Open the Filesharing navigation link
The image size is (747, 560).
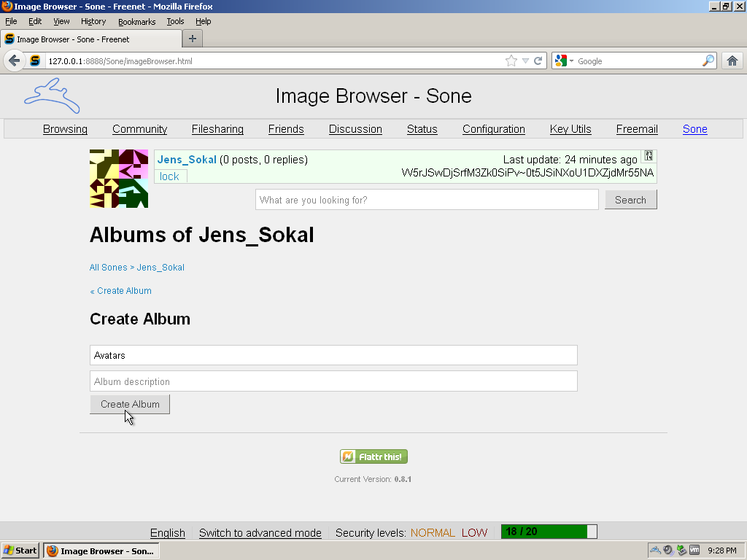click(x=217, y=129)
